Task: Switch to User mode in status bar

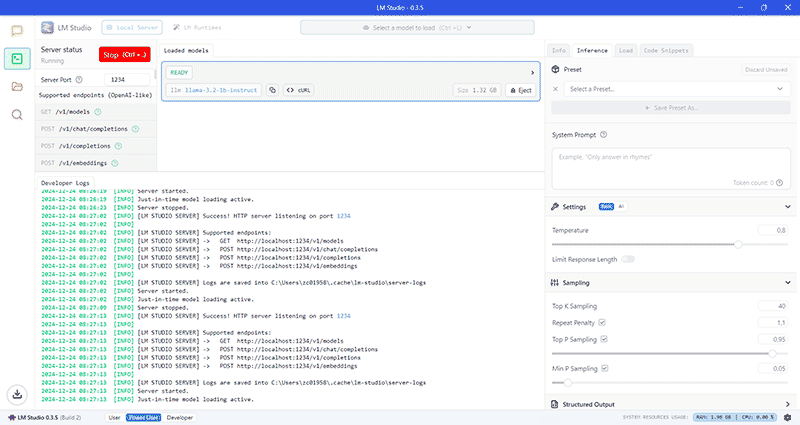Action: [x=114, y=417]
